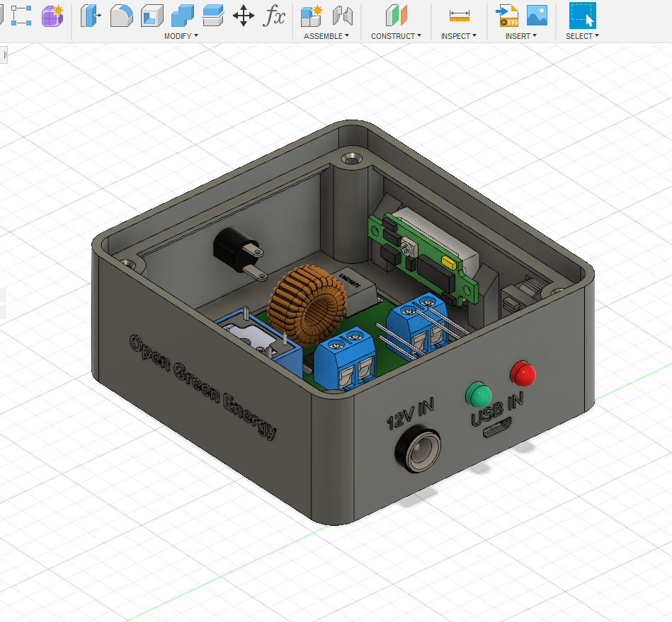
Task: Open the MODIFY dropdown menu
Action: coord(181,36)
